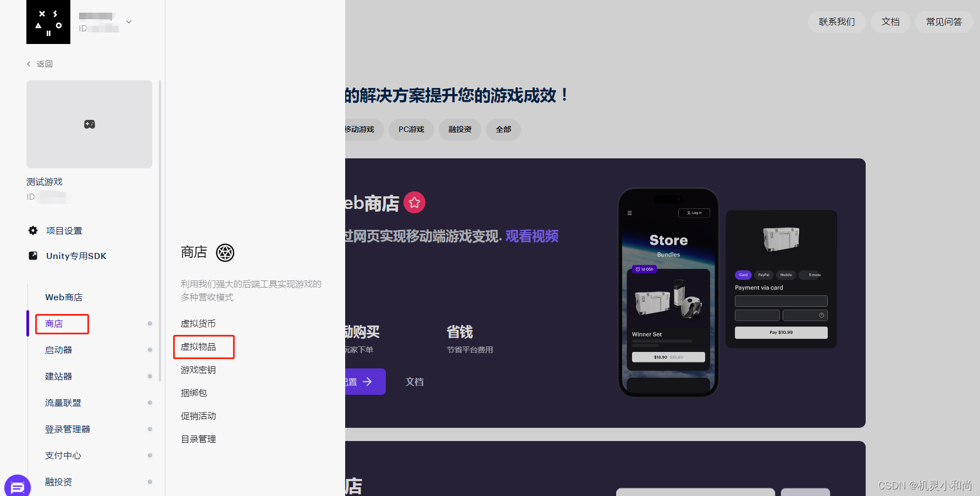980x496 pixels.
Task: Open 项目设置 via the gear icon
Action: click(32, 230)
